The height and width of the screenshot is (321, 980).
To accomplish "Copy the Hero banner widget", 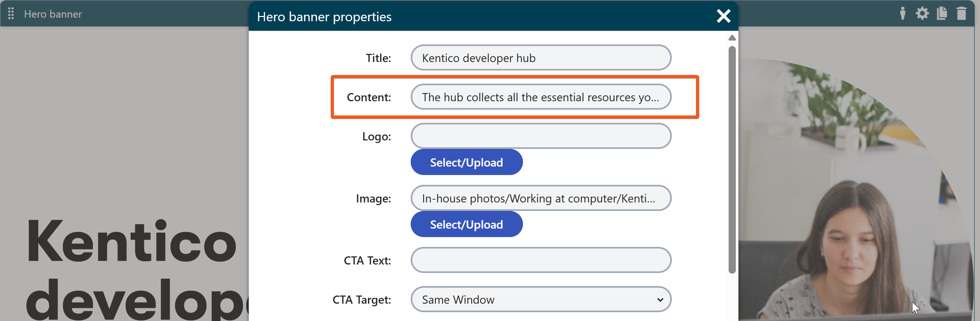I will pos(941,14).
